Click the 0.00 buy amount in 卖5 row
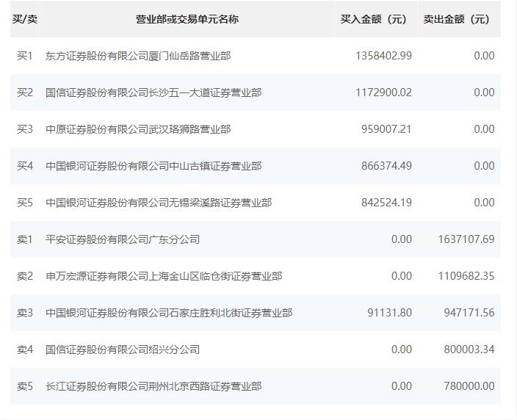 click(402, 385)
